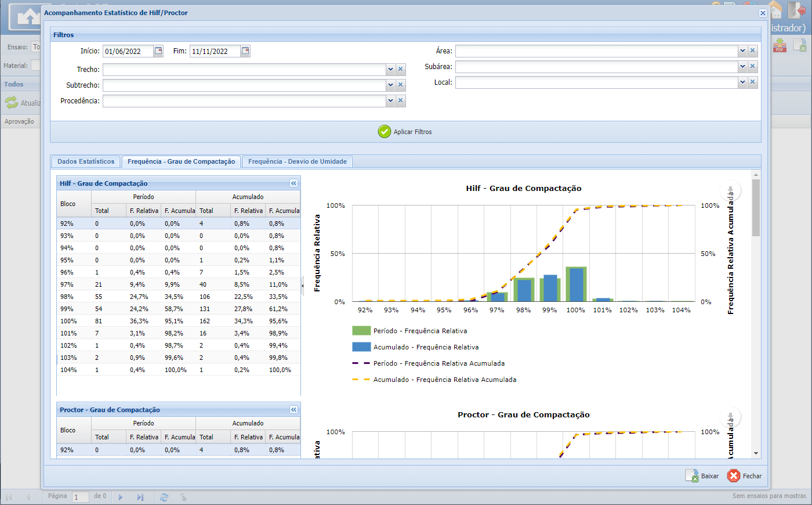The image size is (812, 505).
Task: Open the Procedência dropdown arrow
Action: coord(390,100)
